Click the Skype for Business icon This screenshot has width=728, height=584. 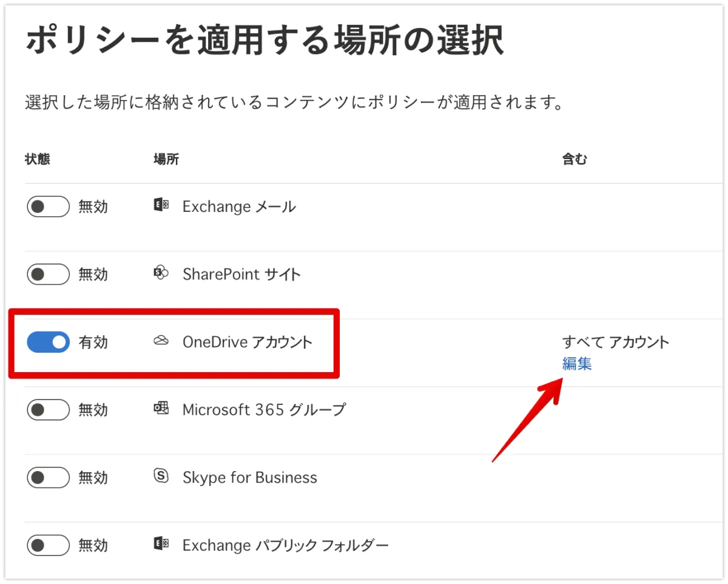point(161,477)
